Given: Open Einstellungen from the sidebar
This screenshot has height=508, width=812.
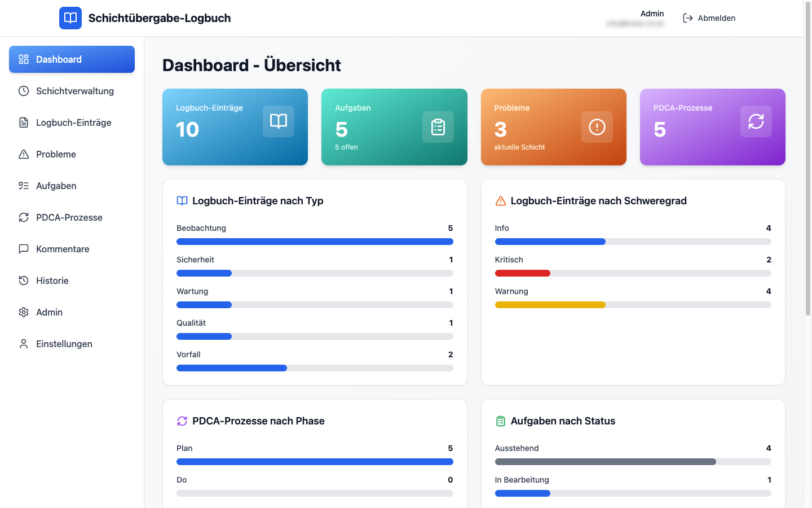Looking at the screenshot, I should point(64,344).
